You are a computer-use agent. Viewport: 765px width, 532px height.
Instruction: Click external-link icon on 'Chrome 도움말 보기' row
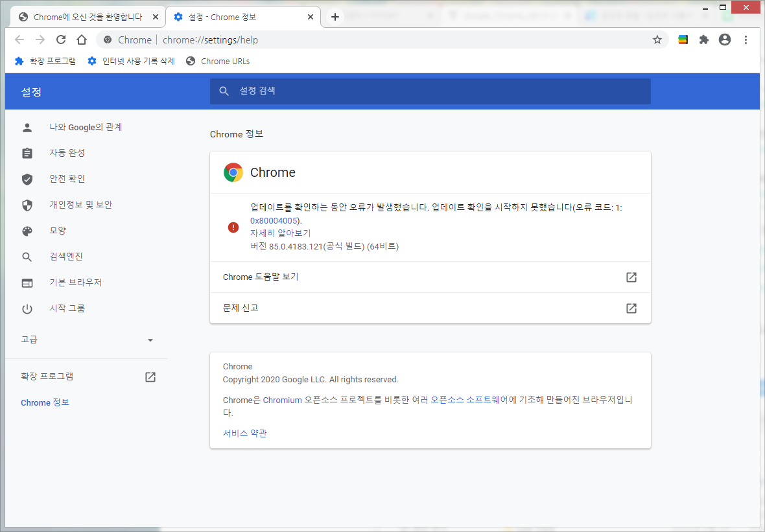631,277
